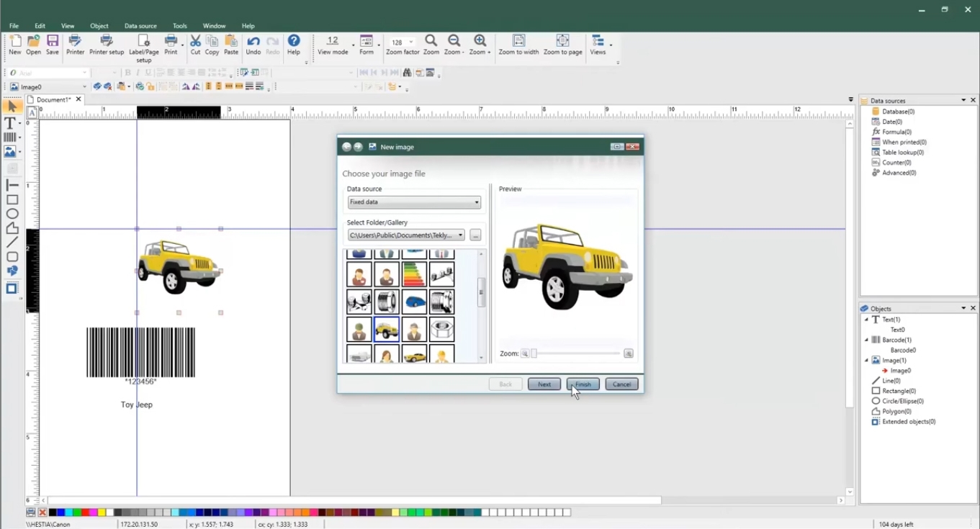Open the Data source menu
This screenshot has height=529, width=980.
(x=140, y=26)
